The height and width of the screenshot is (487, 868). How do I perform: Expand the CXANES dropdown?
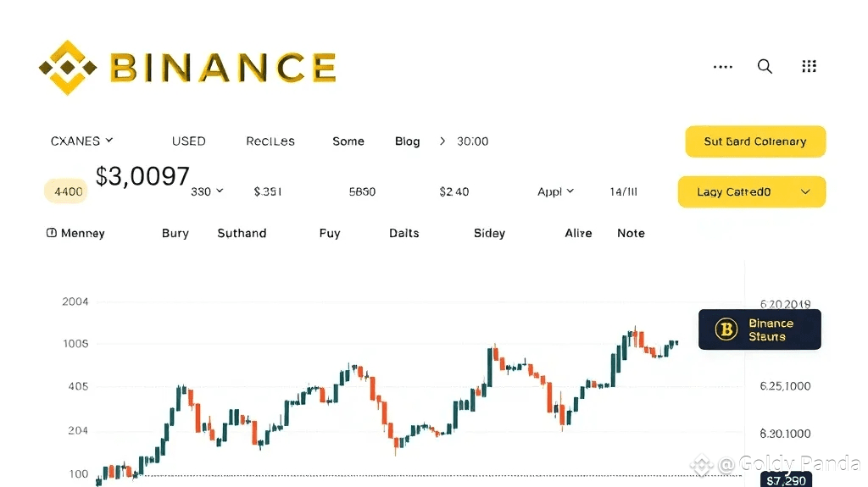[x=109, y=141]
